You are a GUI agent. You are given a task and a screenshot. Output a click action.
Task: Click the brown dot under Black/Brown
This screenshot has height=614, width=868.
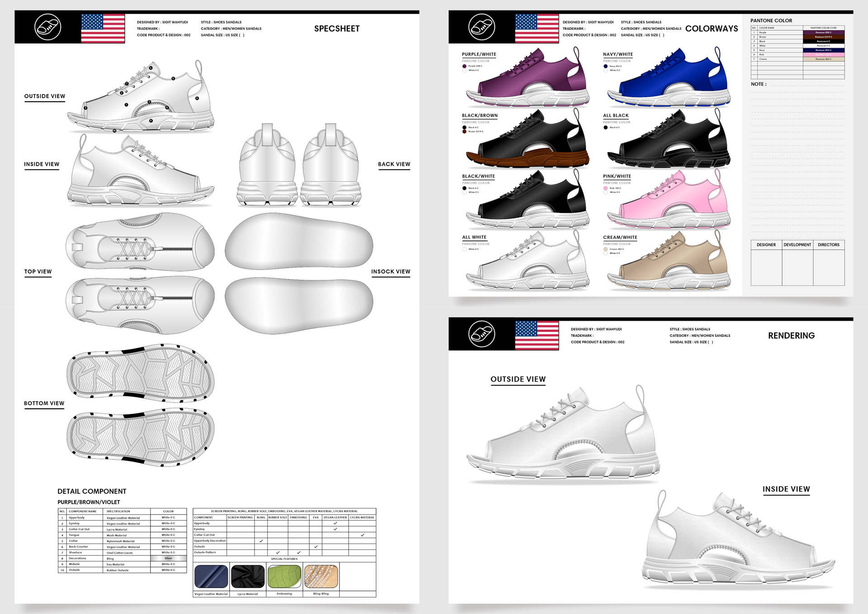click(464, 132)
